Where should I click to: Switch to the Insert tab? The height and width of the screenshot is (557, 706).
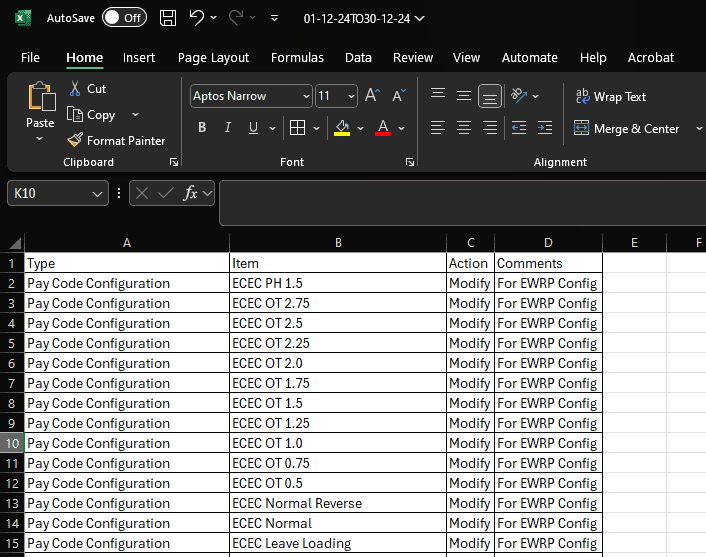(x=139, y=58)
